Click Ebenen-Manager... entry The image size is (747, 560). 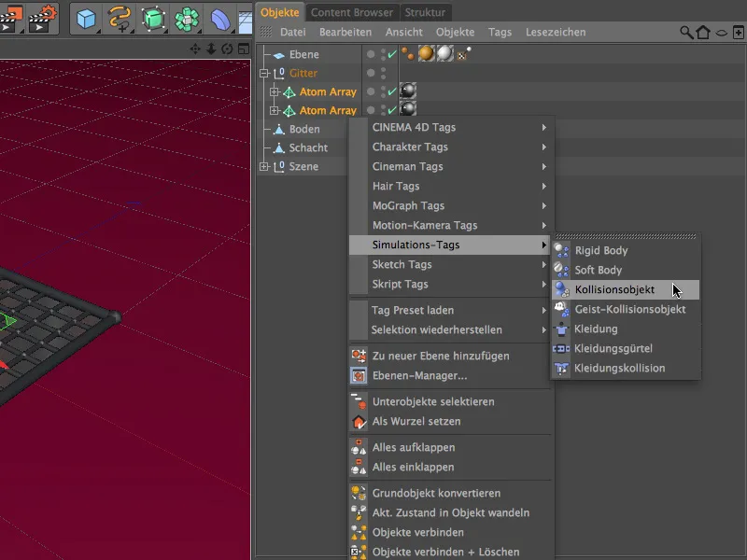point(452,375)
